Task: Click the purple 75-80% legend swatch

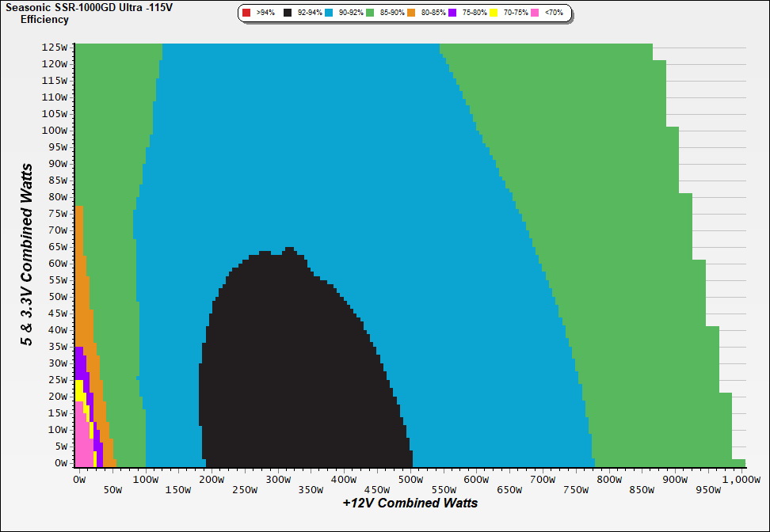Action: pyautogui.click(x=452, y=13)
